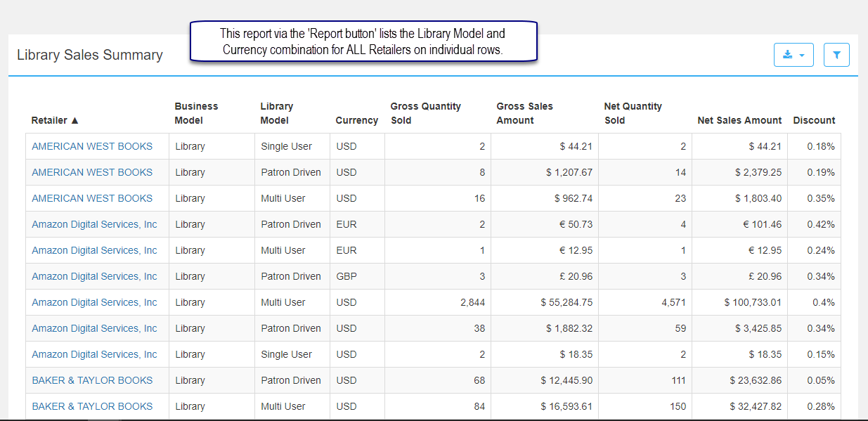Open BAKER & TAYLOR BOOKS Patron Driven link
The height and width of the screenshot is (421, 868).
91,380
